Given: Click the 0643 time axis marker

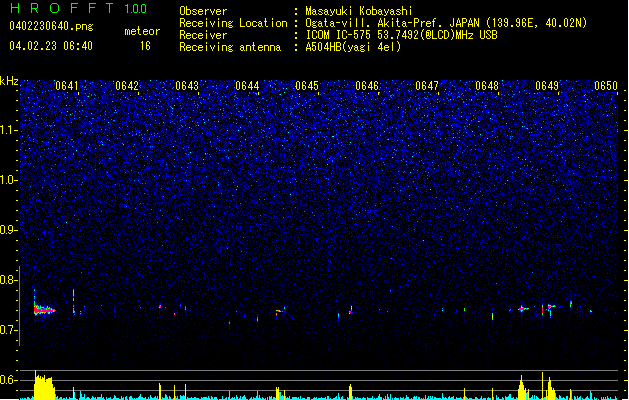Looking at the screenshot, I should (x=187, y=86).
